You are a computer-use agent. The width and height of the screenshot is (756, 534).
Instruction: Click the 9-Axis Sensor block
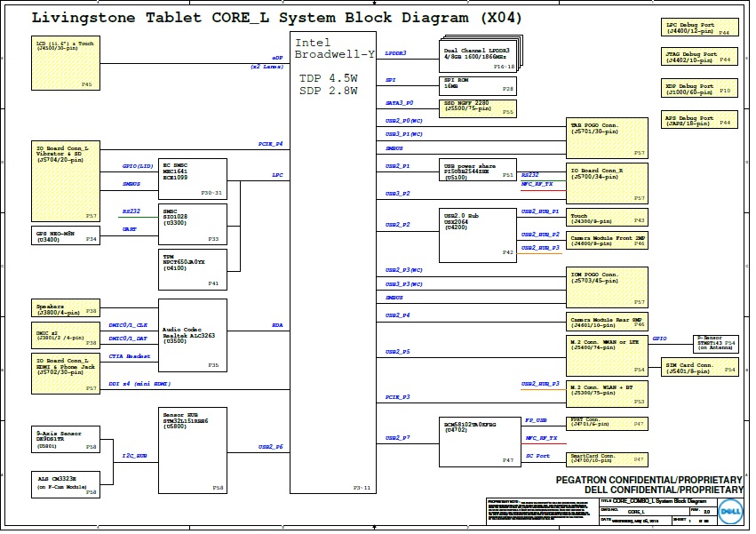click(66, 440)
